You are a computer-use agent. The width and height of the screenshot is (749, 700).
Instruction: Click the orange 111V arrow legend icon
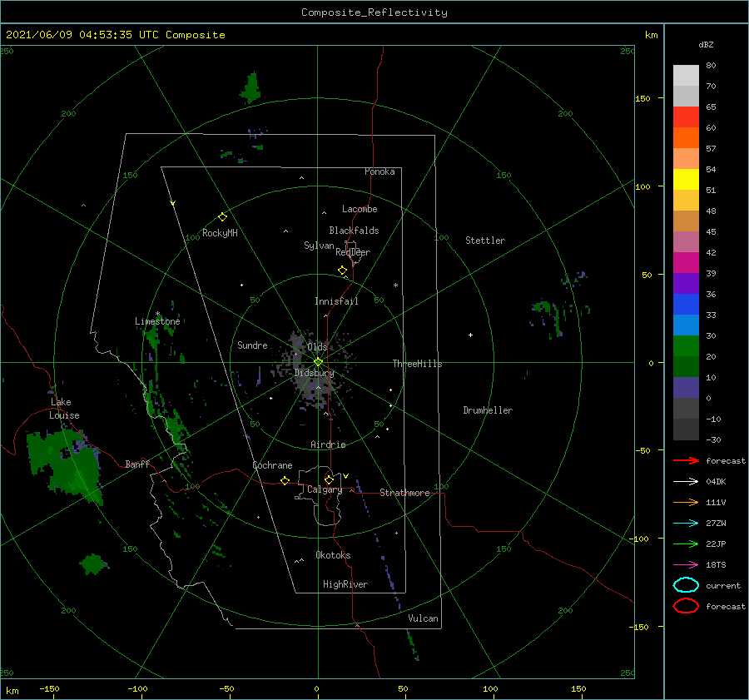point(686,502)
